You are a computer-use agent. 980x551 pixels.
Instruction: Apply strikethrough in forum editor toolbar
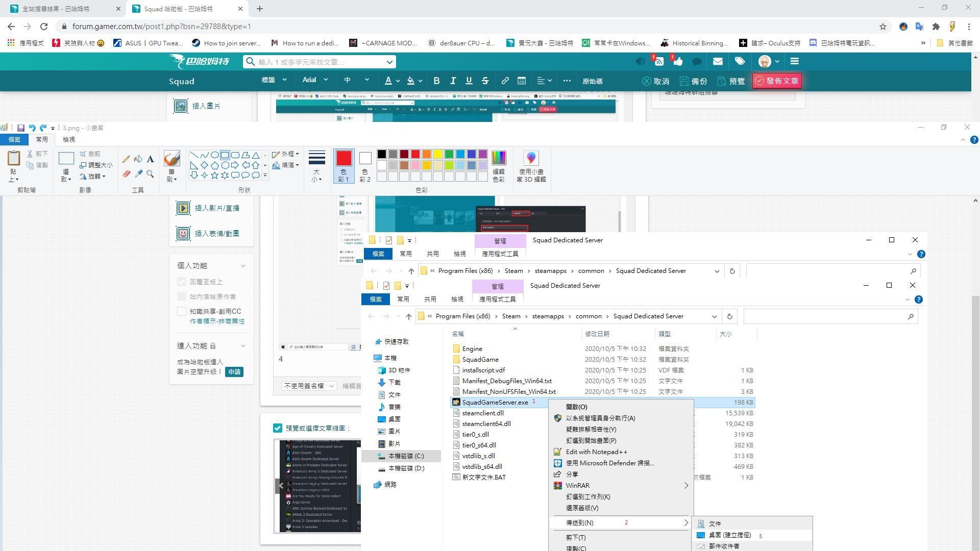point(485,81)
